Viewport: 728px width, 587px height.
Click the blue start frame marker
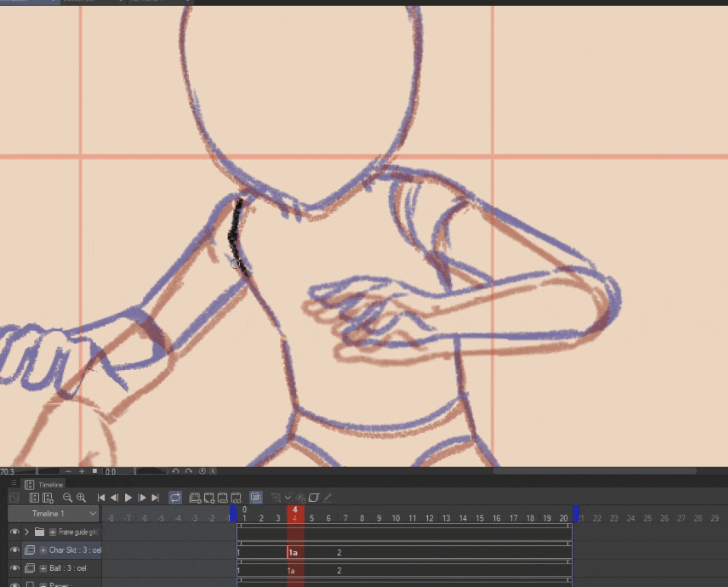pyautogui.click(x=233, y=514)
